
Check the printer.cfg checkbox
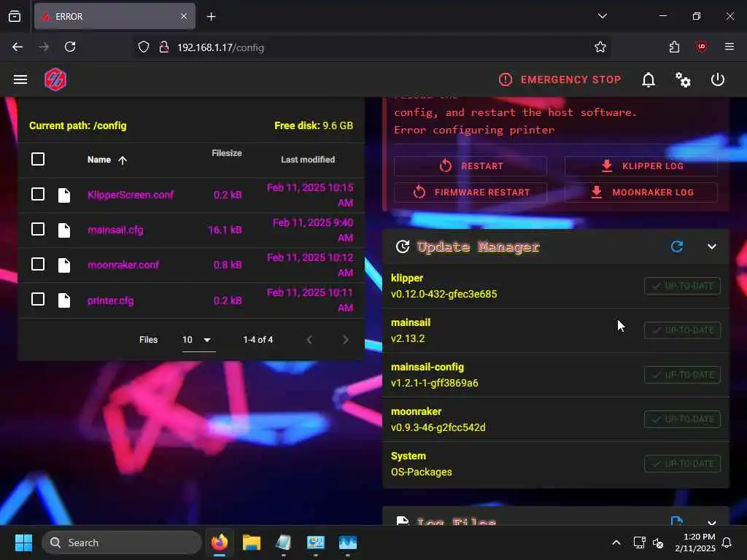point(38,300)
